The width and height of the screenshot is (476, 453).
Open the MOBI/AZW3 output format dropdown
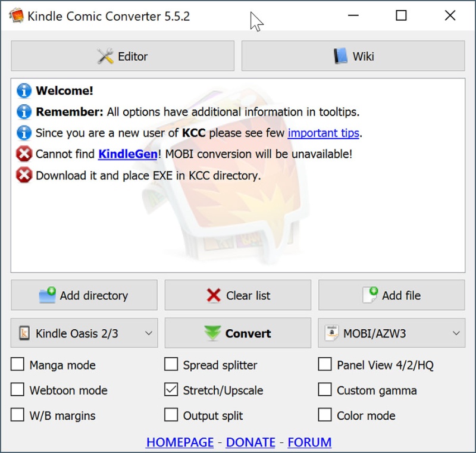click(392, 333)
